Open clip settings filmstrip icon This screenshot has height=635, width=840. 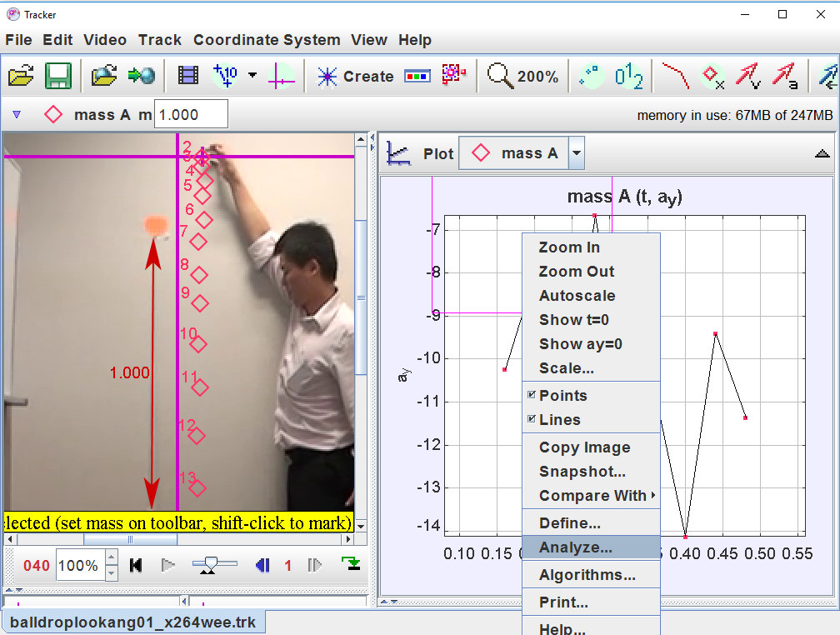[188, 76]
